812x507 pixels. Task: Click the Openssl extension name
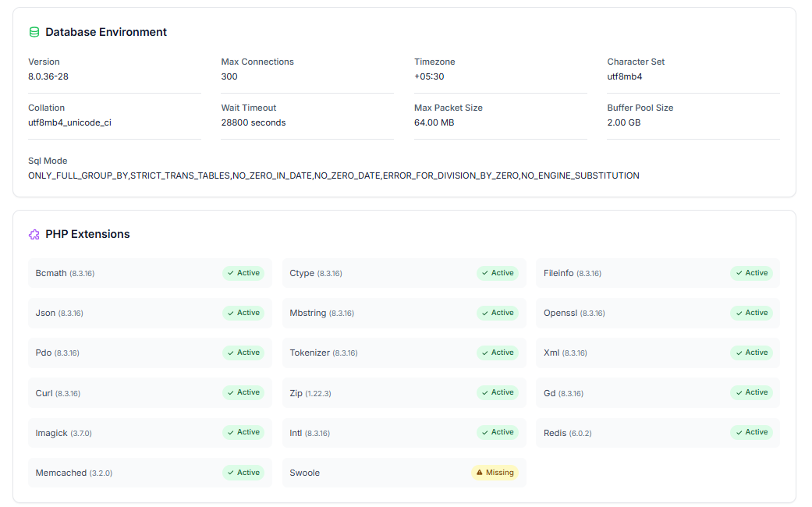point(560,313)
